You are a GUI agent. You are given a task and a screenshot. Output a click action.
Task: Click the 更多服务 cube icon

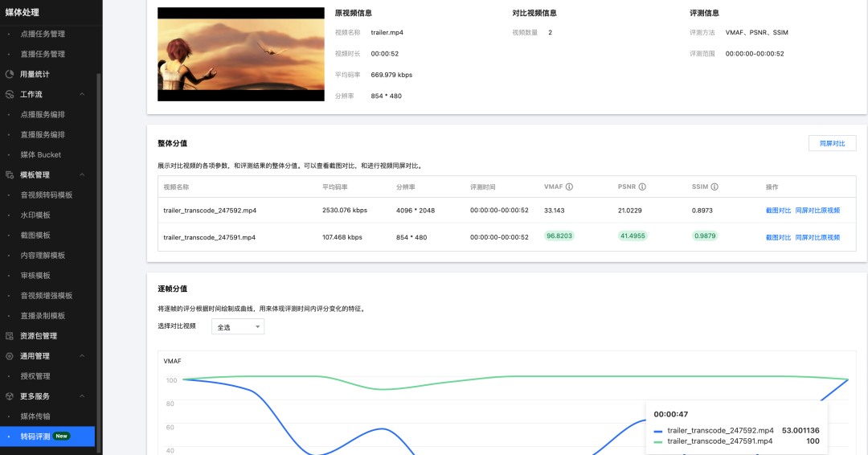(10, 396)
